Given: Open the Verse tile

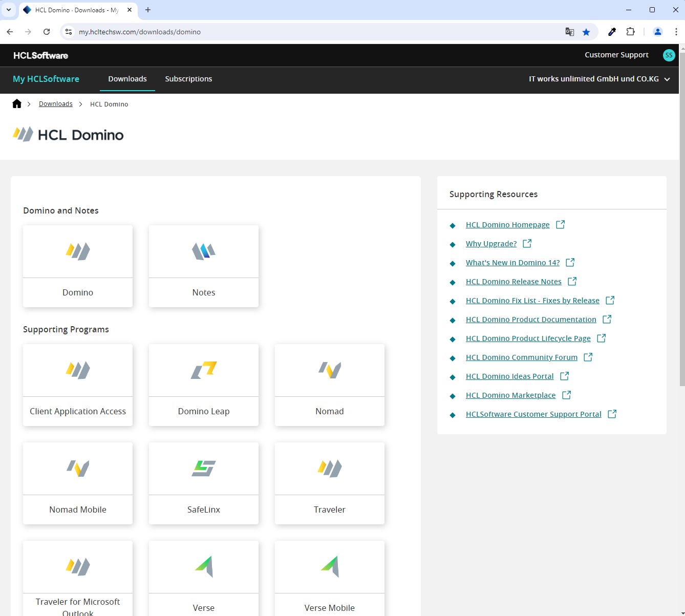Looking at the screenshot, I should 204,579.
